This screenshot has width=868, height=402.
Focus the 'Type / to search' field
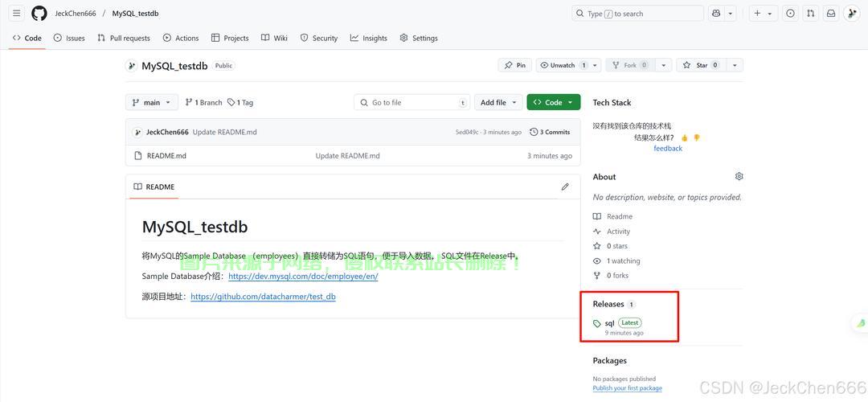tap(637, 14)
